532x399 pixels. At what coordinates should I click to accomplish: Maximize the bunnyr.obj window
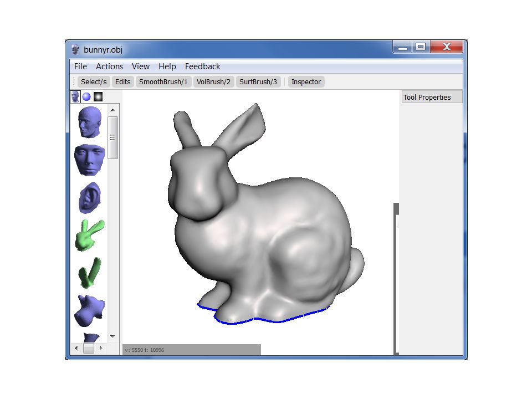point(421,47)
